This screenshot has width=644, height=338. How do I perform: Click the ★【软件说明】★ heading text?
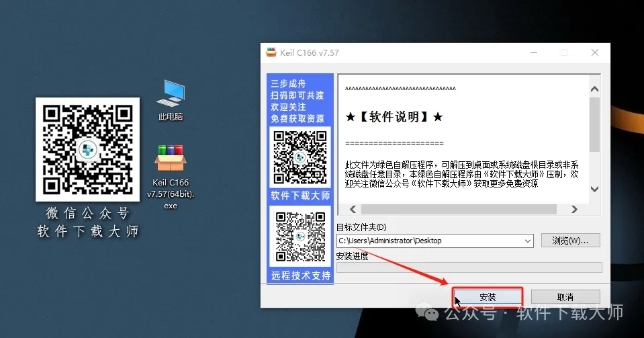(394, 117)
